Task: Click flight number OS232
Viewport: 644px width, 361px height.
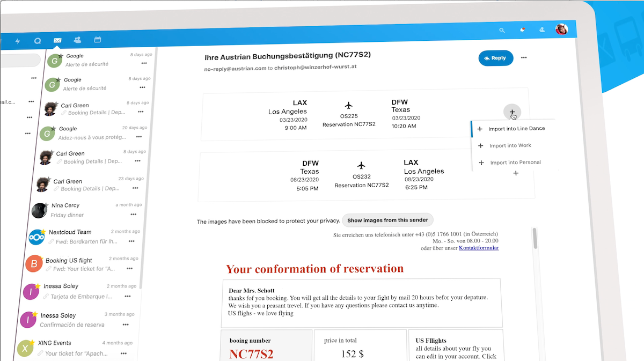Action: pyautogui.click(x=362, y=176)
